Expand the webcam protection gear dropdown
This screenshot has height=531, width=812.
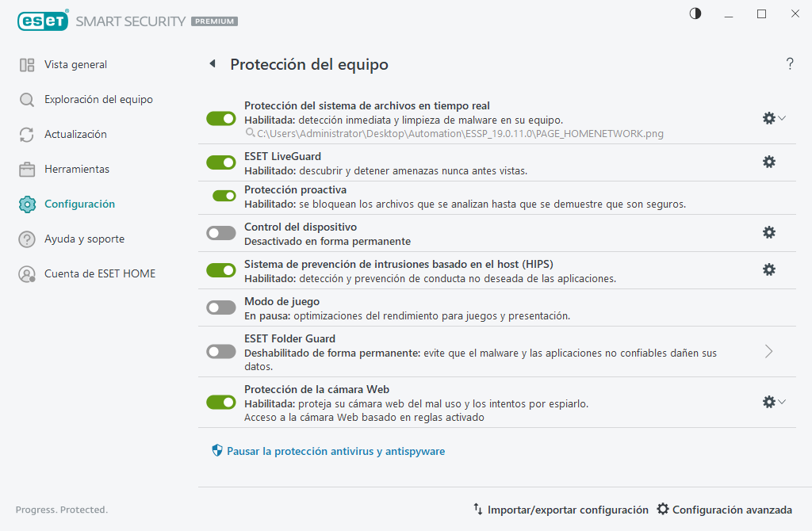tap(783, 402)
